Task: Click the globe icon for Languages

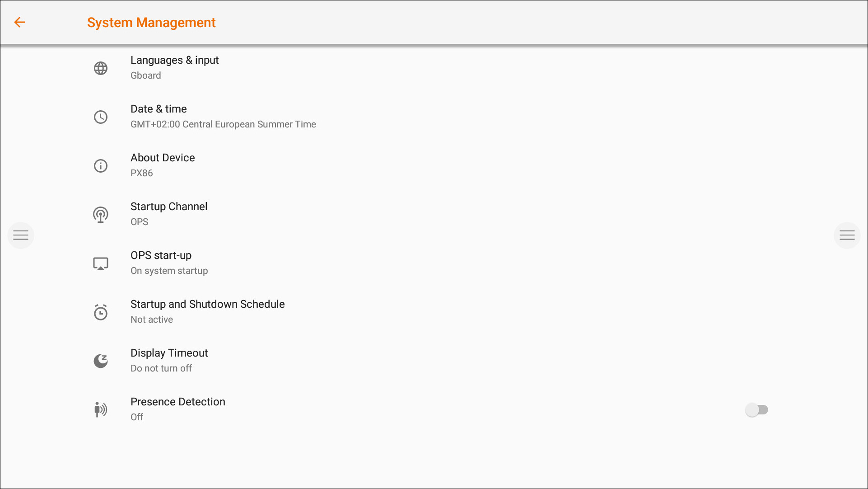Action: pos(100,68)
